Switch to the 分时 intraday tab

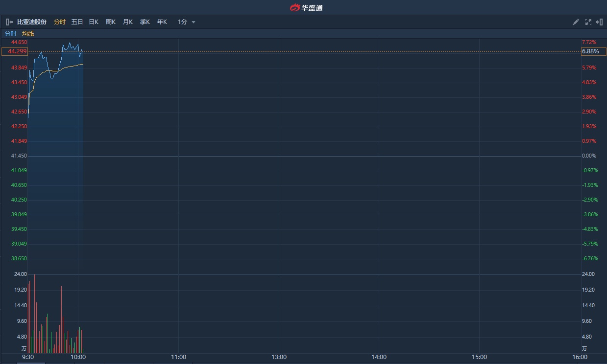tap(59, 22)
